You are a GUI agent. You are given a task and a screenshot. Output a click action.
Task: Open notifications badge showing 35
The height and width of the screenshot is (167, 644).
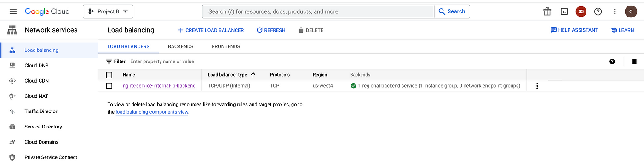click(581, 11)
